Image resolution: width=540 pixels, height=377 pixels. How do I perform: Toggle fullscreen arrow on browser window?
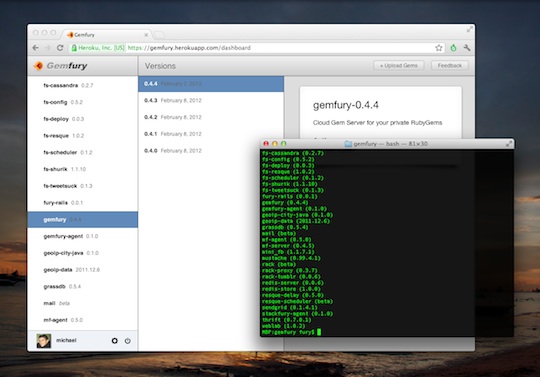click(469, 30)
